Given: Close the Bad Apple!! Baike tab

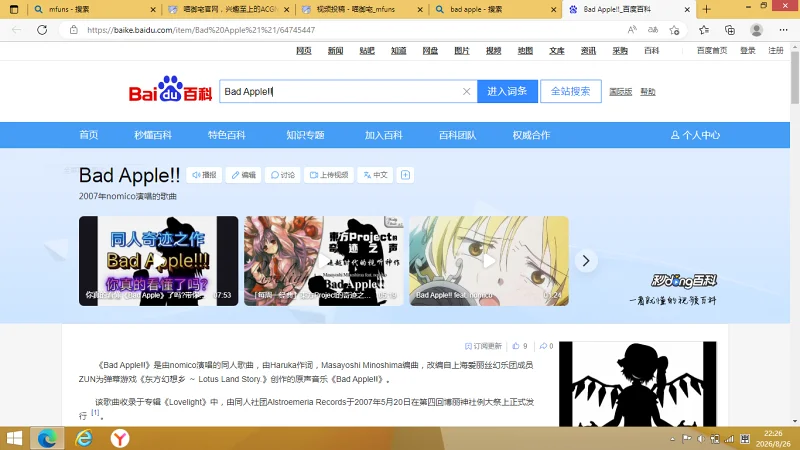Looking at the screenshot, I should 687,9.
